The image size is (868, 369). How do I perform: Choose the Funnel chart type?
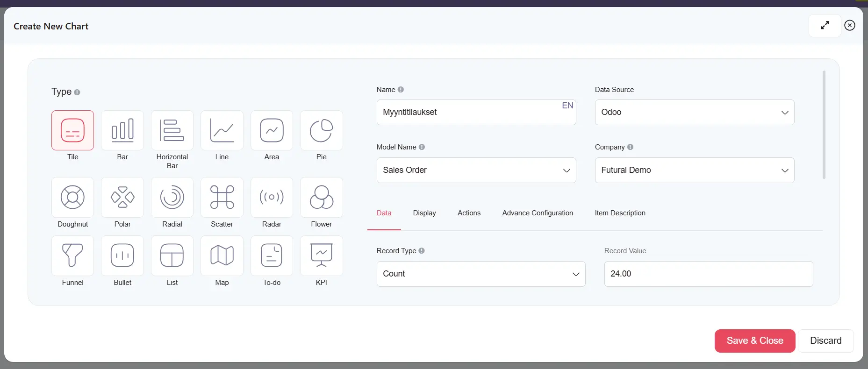point(72,255)
